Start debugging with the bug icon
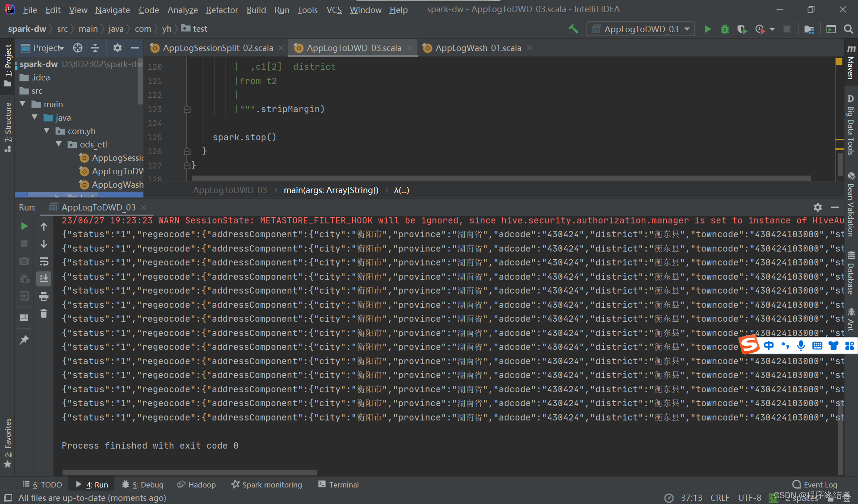Screen dimensions: 858x504 click(x=725, y=29)
